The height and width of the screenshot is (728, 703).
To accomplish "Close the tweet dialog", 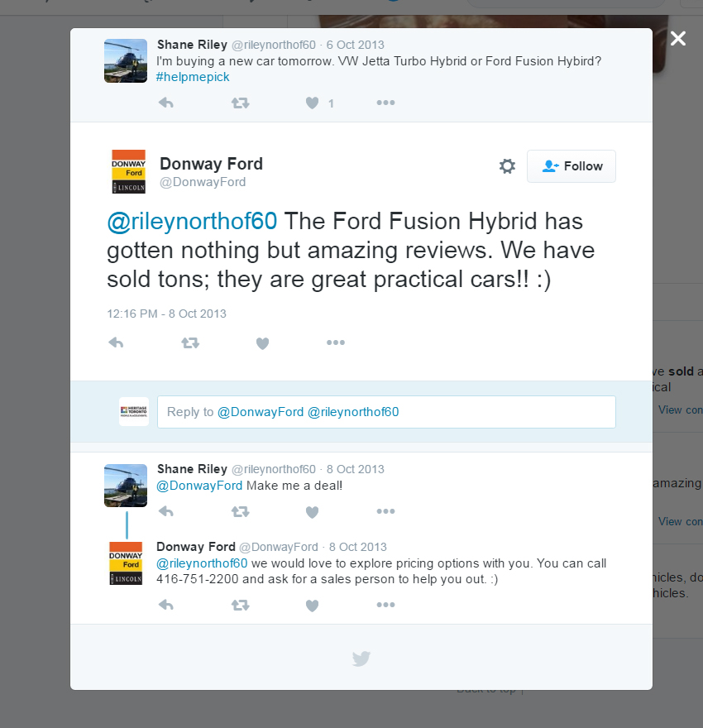I will click(678, 39).
